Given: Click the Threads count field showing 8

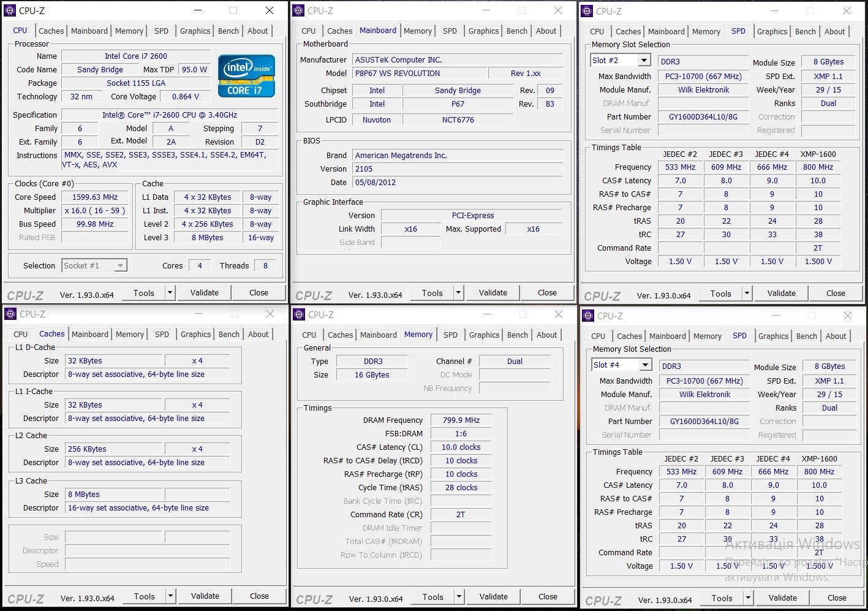Looking at the screenshot, I should (265, 265).
